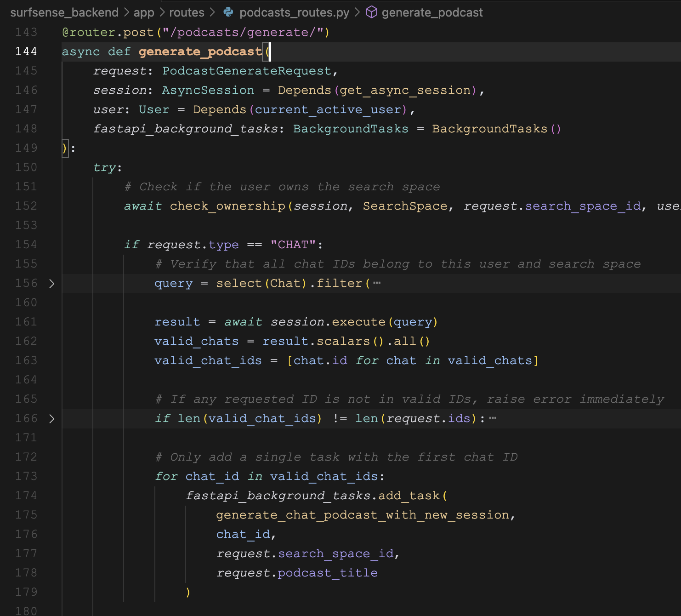Image resolution: width=681 pixels, height=616 pixels.
Task: Click the Python file icon in breadcrumb
Action: pos(228,12)
